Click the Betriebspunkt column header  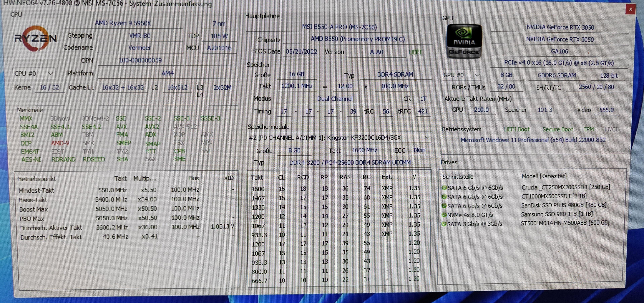(37, 179)
